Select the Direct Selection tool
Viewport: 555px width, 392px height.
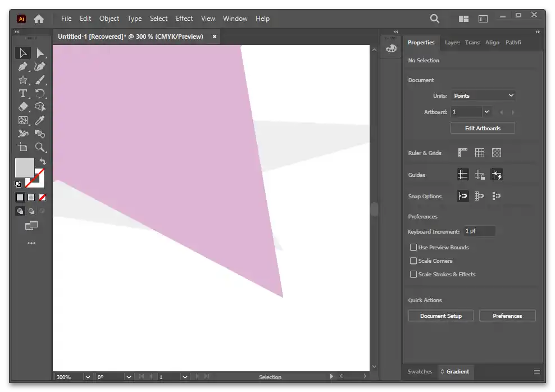coord(40,53)
